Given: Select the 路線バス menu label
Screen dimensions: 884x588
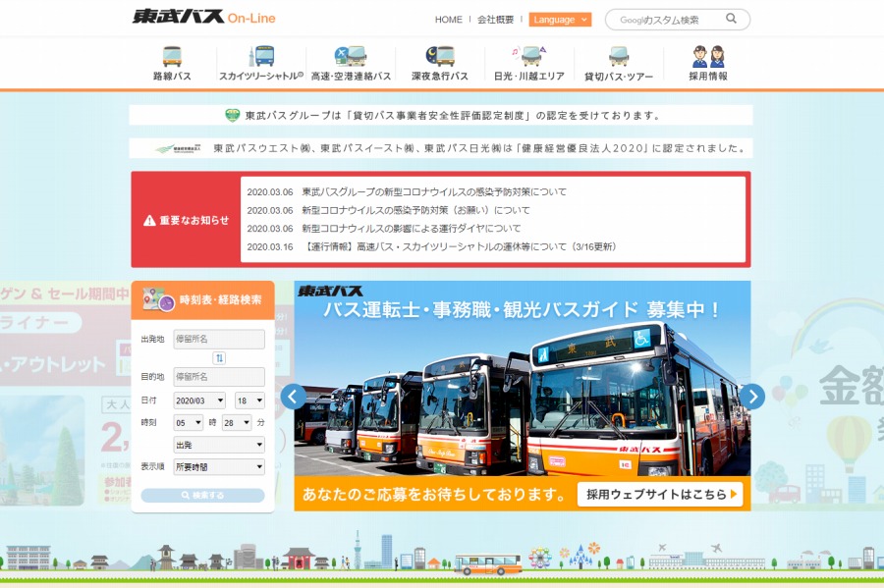Looking at the screenshot, I should [x=172, y=76].
